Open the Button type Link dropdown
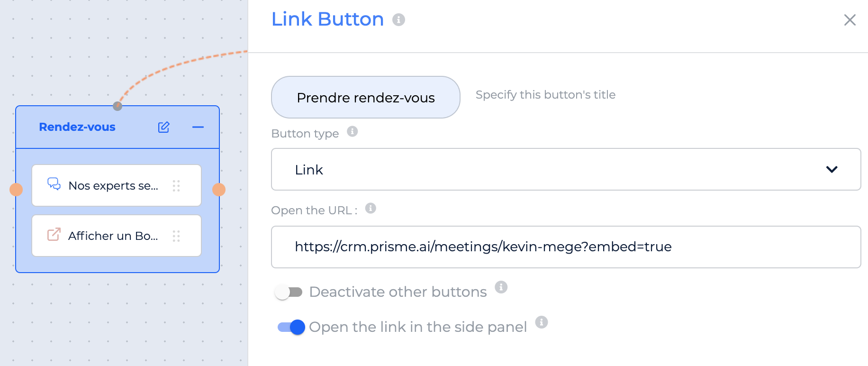868x366 pixels. pyautogui.click(x=566, y=169)
